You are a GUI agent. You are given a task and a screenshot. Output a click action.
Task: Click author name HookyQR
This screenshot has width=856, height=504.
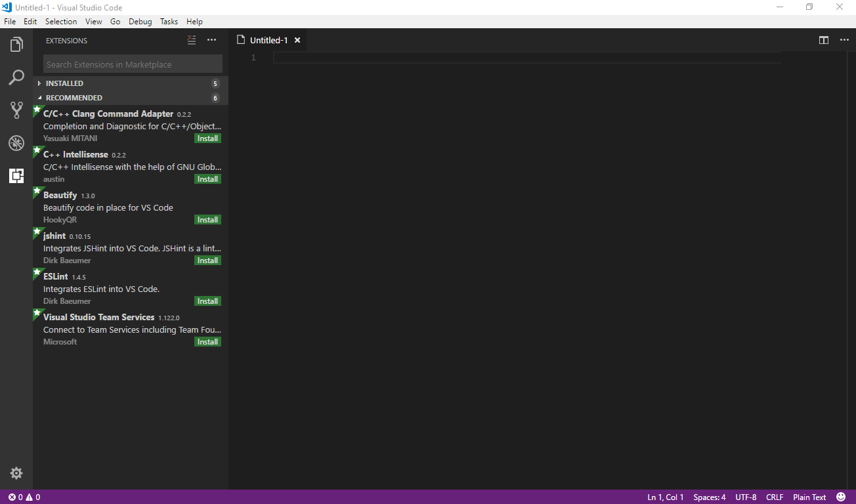[x=60, y=220]
